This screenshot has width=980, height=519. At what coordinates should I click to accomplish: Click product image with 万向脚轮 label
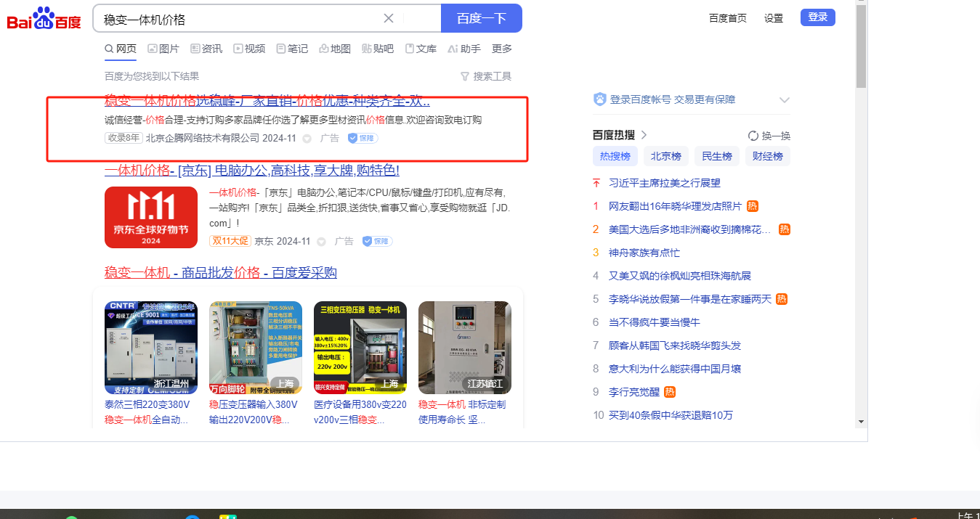tap(256, 348)
